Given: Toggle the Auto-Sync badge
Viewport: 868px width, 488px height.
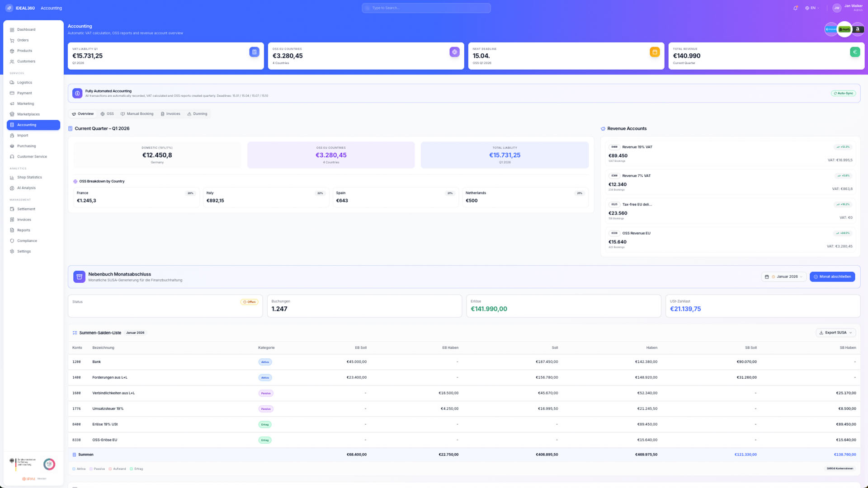Looking at the screenshot, I should click(843, 93).
